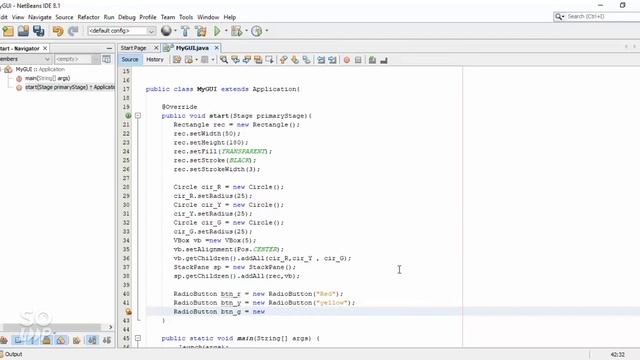640x360 pixels.
Task: Toggle Rectangular Selection mode
Action: (x=270, y=60)
